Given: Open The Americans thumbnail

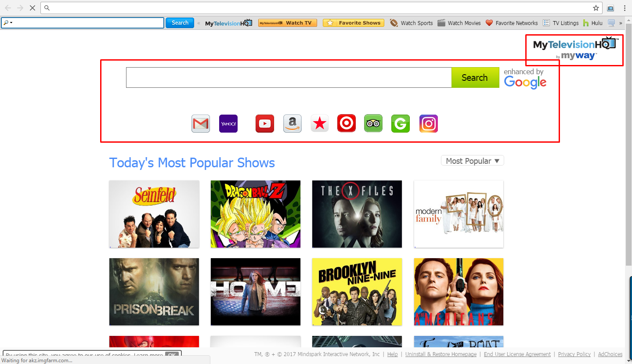Looking at the screenshot, I should click(459, 292).
